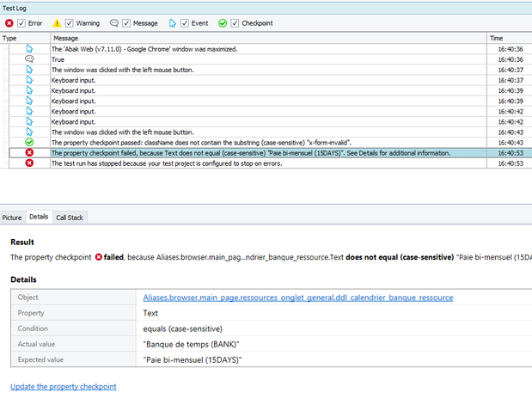The height and width of the screenshot is (399, 532).
Task: Click Update the property checkpoint link
Action: click(63, 387)
